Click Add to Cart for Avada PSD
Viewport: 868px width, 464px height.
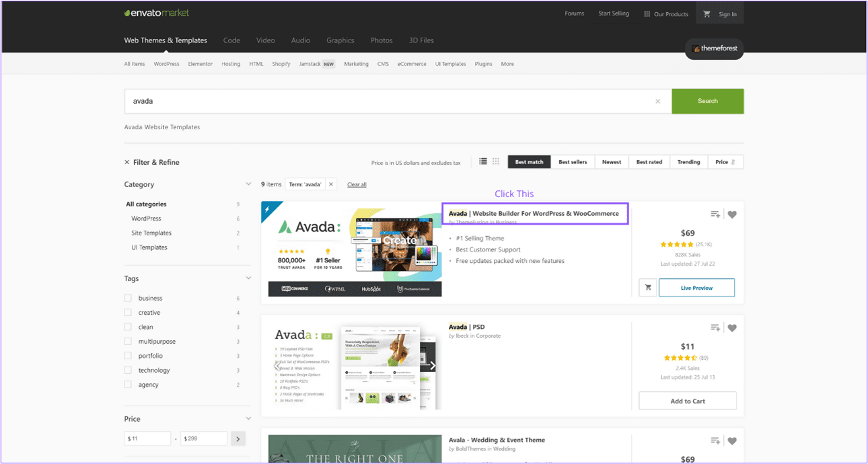click(x=688, y=401)
